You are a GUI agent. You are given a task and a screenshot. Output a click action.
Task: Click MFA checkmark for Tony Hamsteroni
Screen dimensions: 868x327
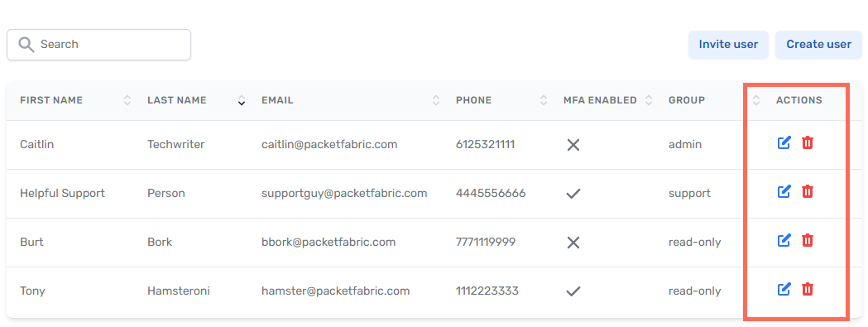coord(573,291)
